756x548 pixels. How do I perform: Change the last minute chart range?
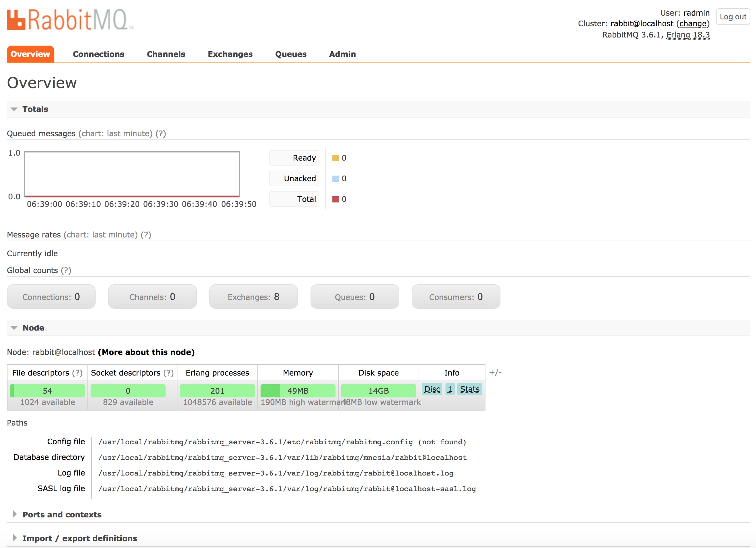[115, 134]
